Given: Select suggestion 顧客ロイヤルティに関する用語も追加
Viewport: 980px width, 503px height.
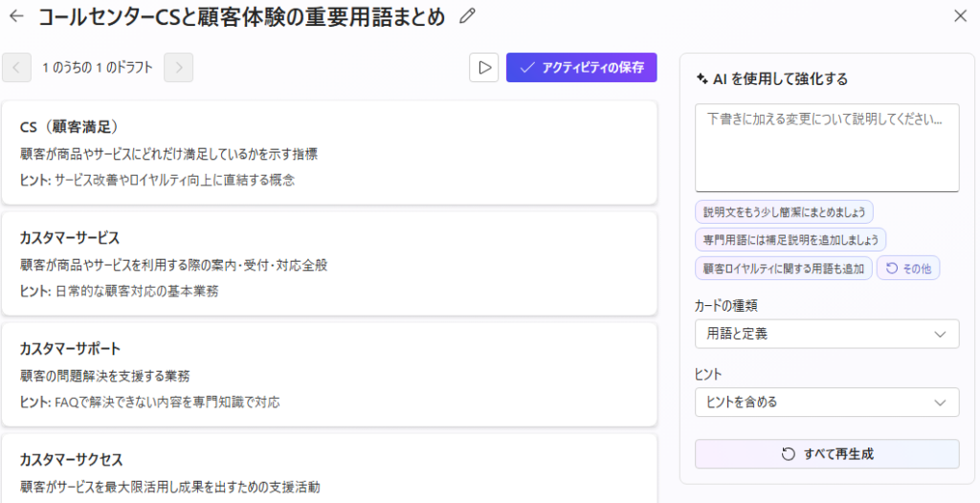Looking at the screenshot, I should tap(784, 268).
